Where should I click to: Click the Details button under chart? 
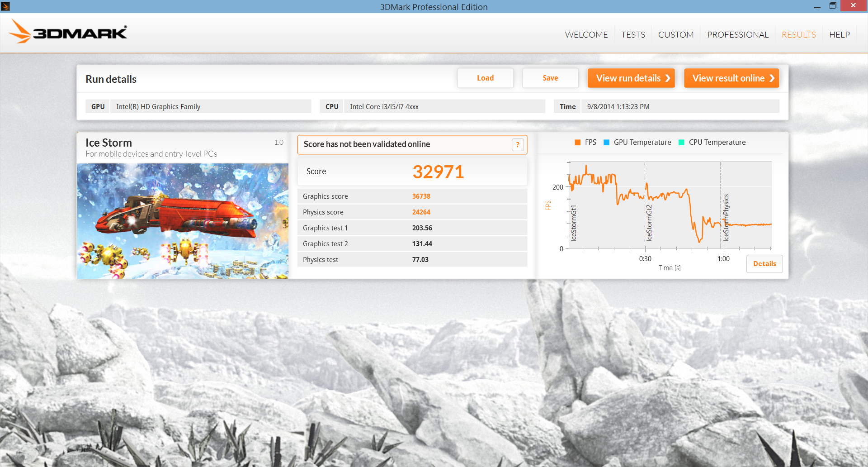764,264
